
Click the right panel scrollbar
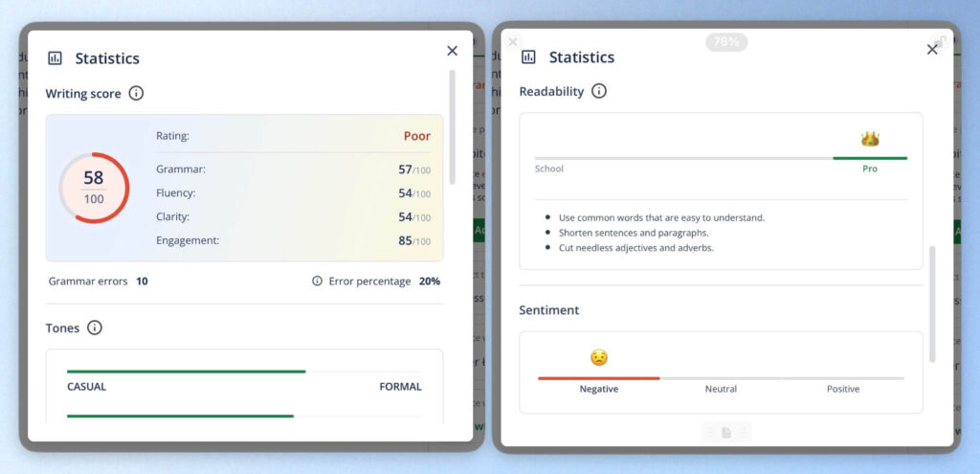tap(932, 304)
